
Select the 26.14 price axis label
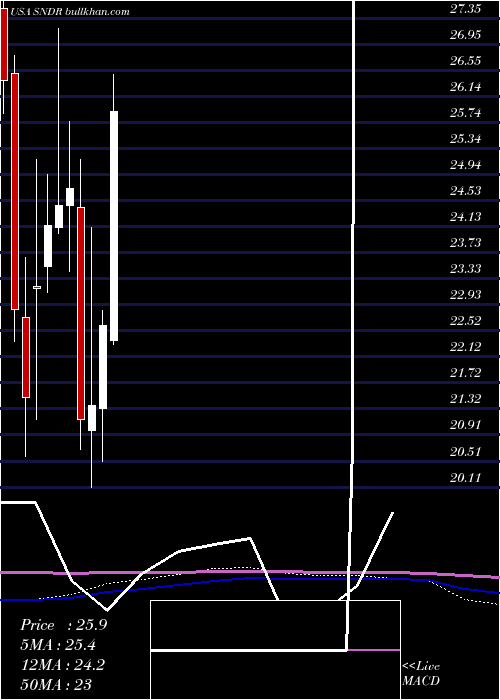click(465, 87)
